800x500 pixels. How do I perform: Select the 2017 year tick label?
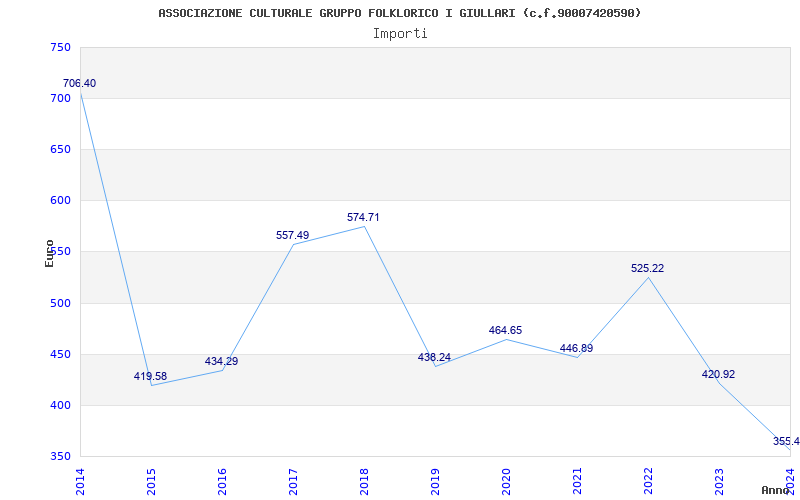coord(293,481)
